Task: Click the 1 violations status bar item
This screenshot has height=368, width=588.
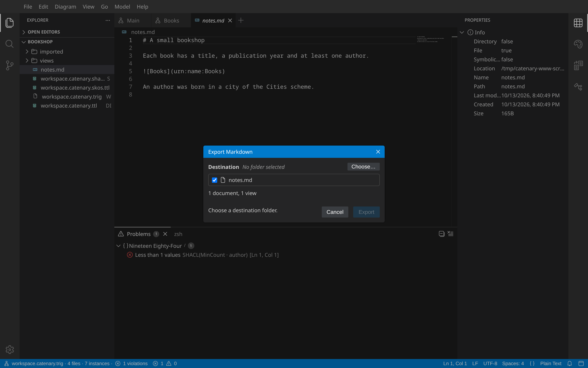Action: 131,364
